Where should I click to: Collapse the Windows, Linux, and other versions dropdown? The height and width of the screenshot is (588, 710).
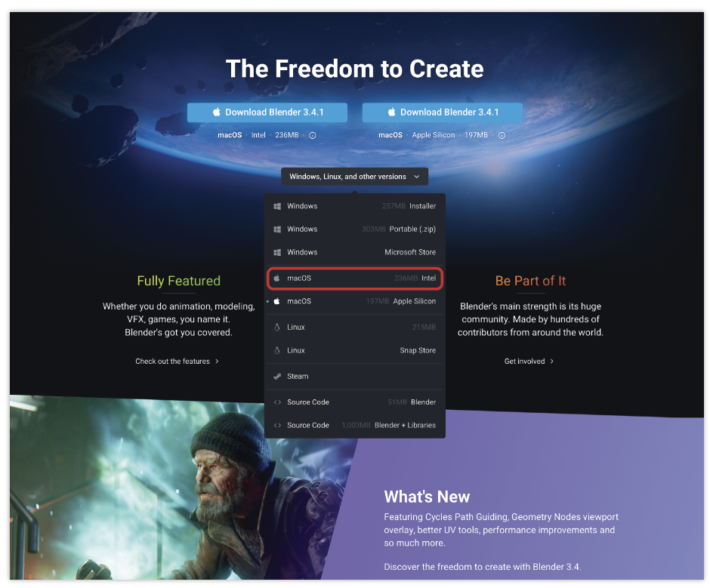(x=354, y=177)
